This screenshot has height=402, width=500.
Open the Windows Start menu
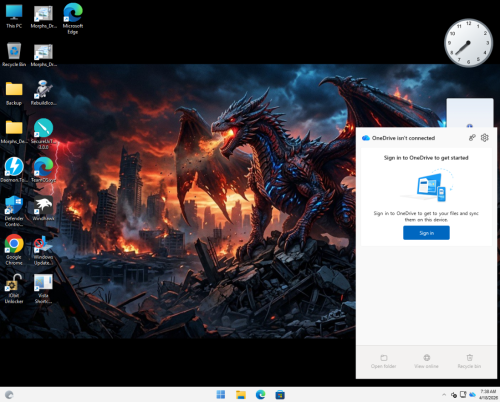(x=221, y=395)
